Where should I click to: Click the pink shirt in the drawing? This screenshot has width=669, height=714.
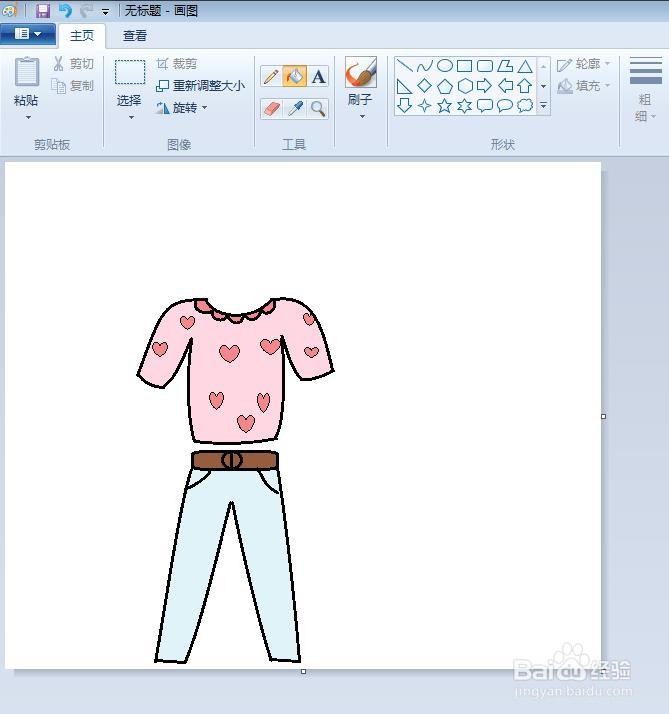pyautogui.click(x=236, y=373)
